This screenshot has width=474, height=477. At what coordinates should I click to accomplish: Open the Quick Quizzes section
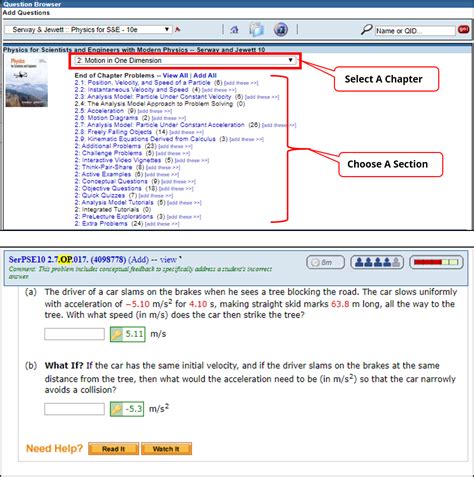[100, 195]
